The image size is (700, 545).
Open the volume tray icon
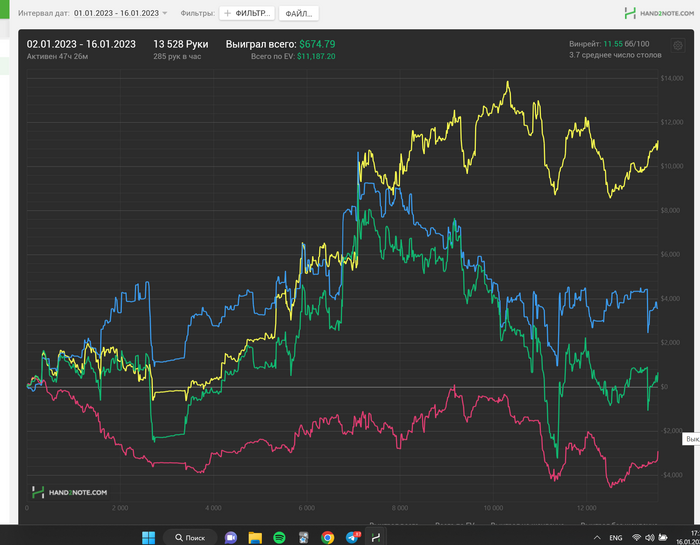click(650, 538)
